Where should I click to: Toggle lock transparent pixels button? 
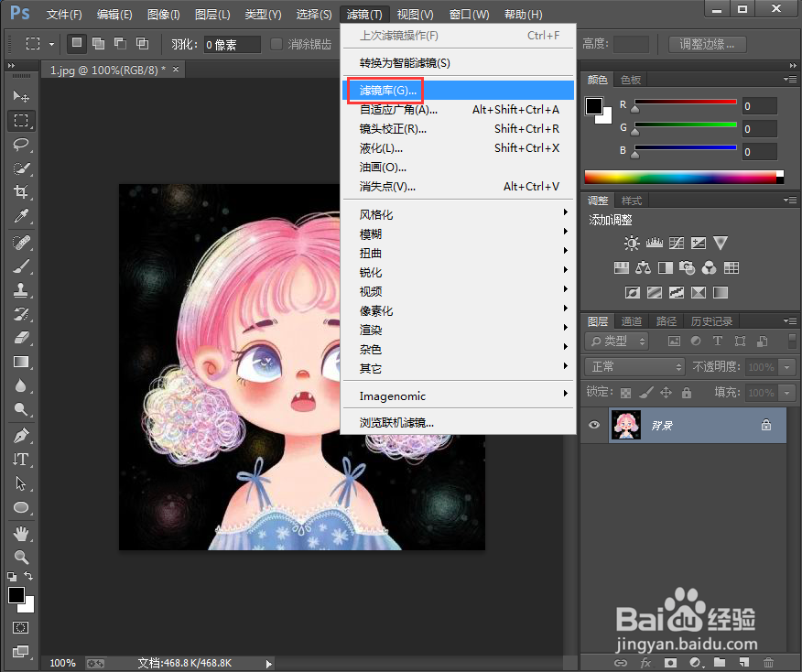pos(625,393)
